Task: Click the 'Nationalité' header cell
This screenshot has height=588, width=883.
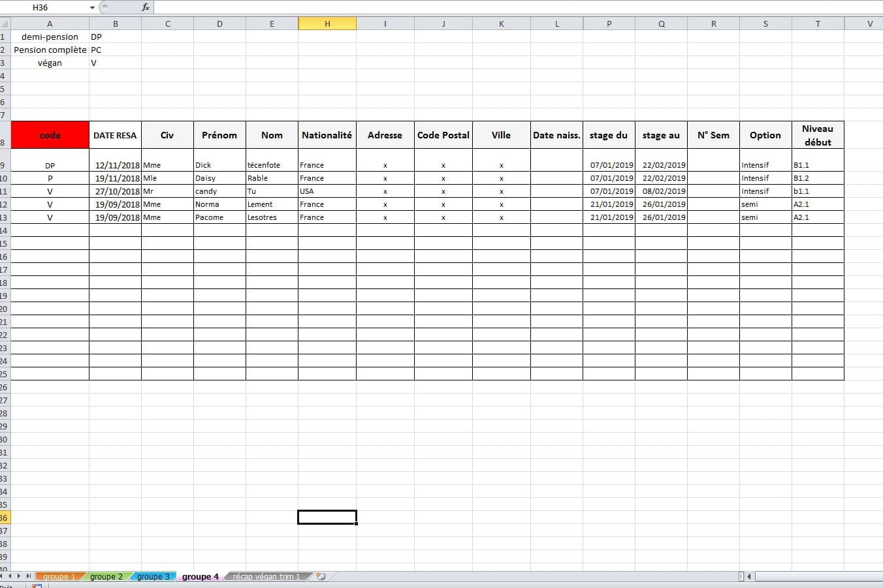Action: pyautogui.click(x=327, y=135)
